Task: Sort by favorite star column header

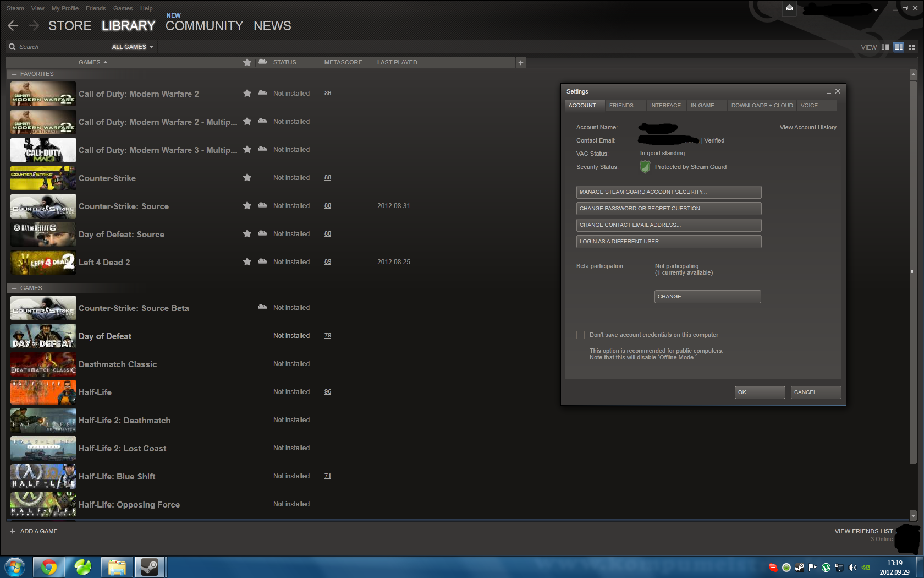Action: (x=248, y=62)
